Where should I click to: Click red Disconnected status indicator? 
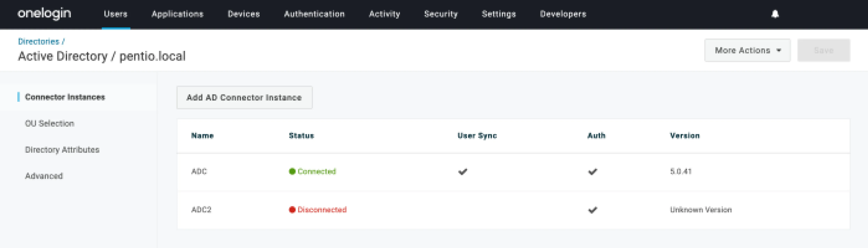click(317, 210)
